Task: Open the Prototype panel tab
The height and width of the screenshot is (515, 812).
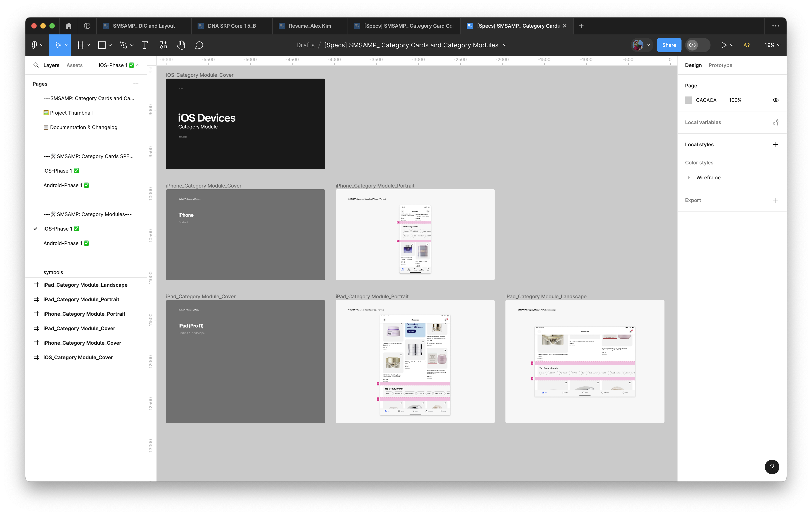Action: pyautogui.click(x=720, y=65)
